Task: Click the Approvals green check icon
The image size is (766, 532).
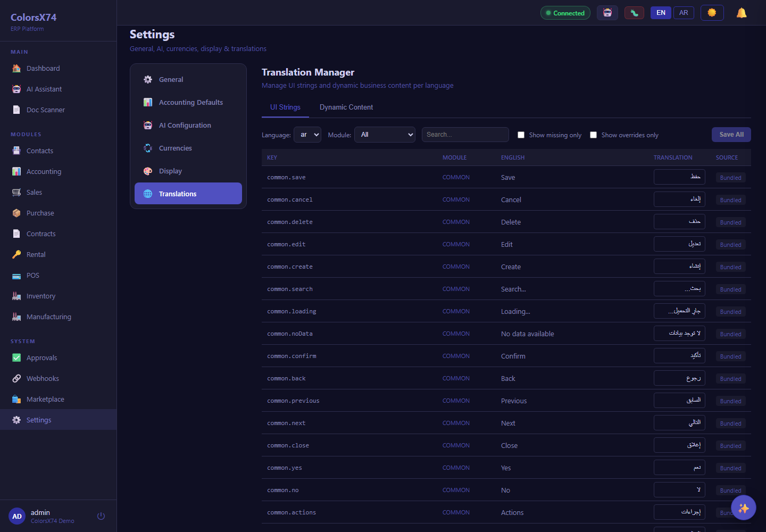Action: coord(16,358)
